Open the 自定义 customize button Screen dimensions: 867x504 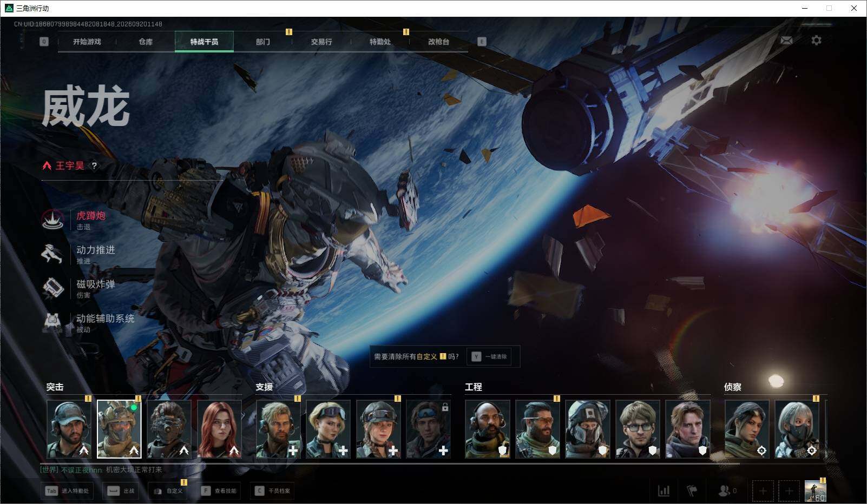(x=168, y=490)
